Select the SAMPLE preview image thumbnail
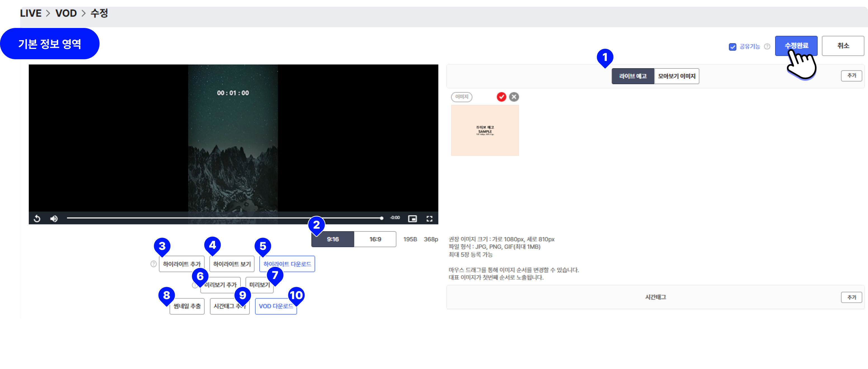The image size is (868, 369). (485, 131)
